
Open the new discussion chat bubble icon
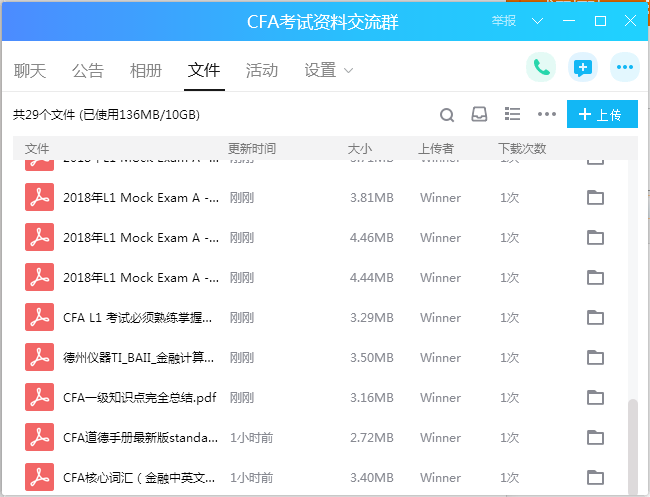[583, 67]
